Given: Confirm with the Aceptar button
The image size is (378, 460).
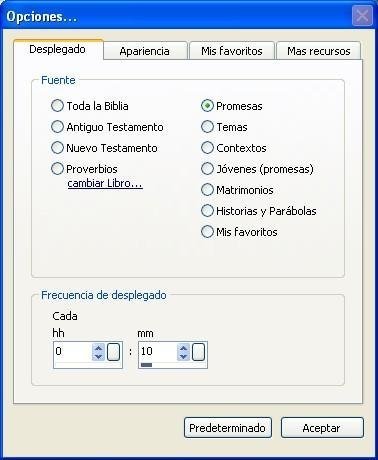Looking at the screenshot, I should [322, 428].
